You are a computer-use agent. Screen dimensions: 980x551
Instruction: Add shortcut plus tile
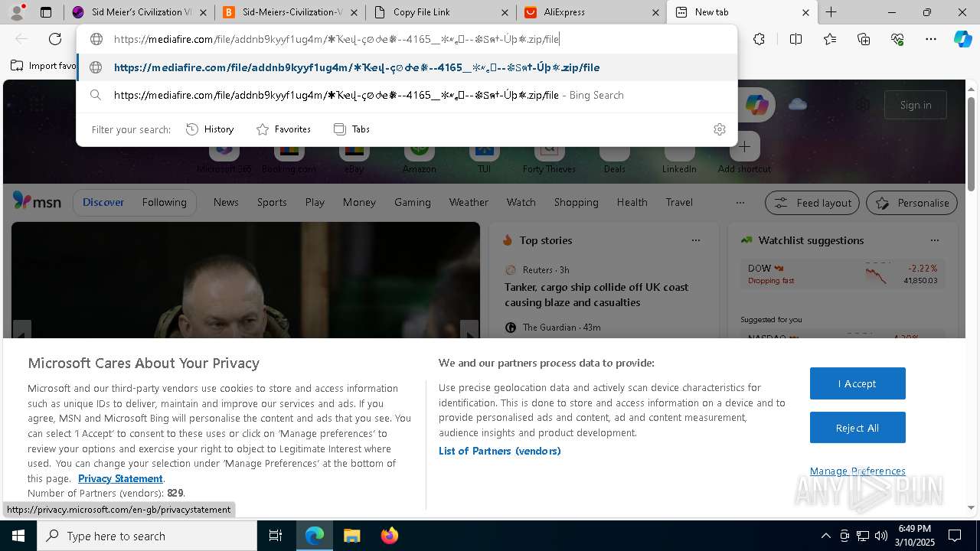[x=744, y=147]
